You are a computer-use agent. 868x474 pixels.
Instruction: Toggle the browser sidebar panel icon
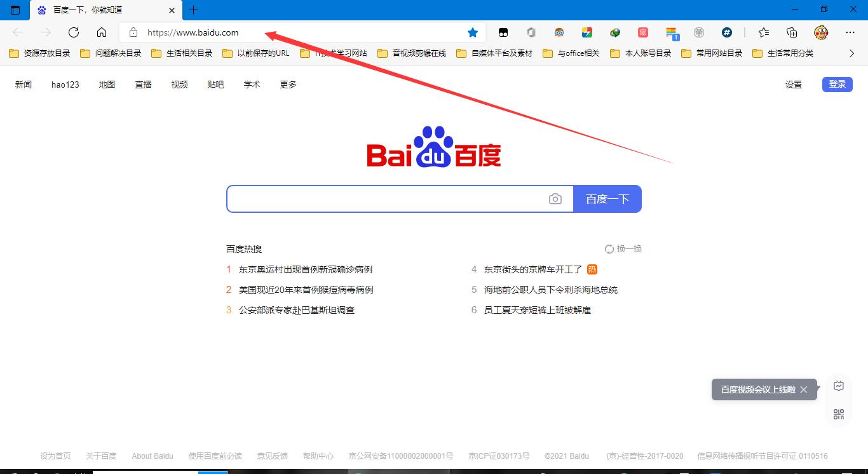tap(14, 10)
